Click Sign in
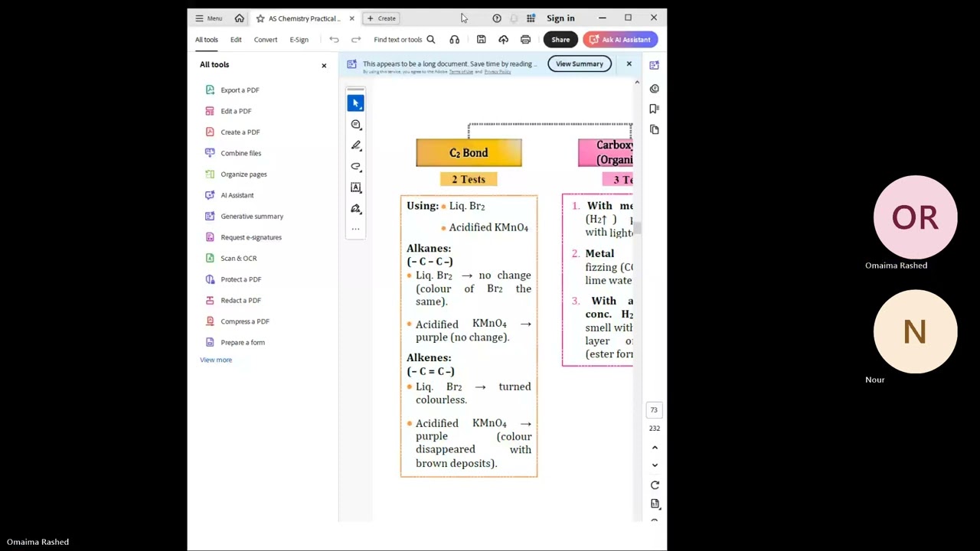Viewport: 980px width, 551px height. [560, 18]
